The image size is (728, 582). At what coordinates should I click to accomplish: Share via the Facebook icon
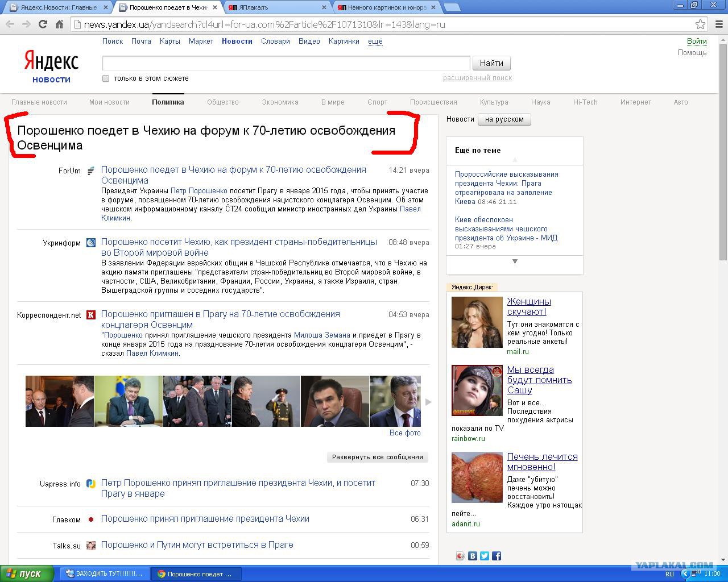pyautogui.click(x=497, y=556)
